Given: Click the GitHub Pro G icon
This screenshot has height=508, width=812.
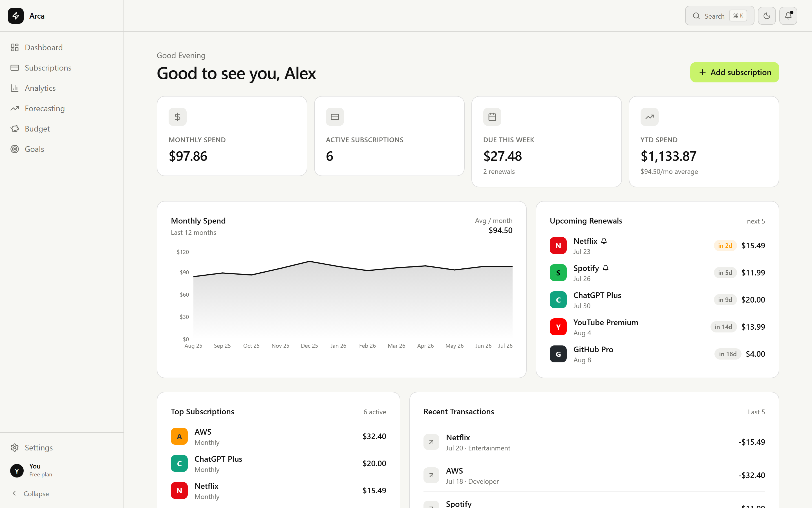Looking at the screenshot, I should point(558,354).
